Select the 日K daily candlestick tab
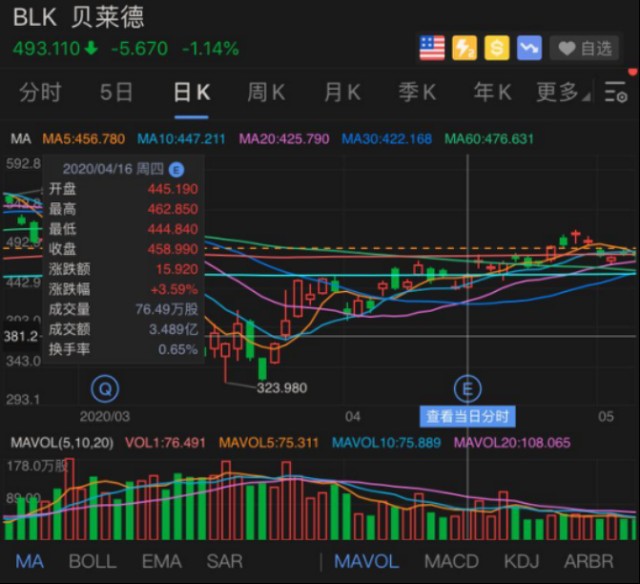The image size is (640, 584). click(x=191, y=92)
